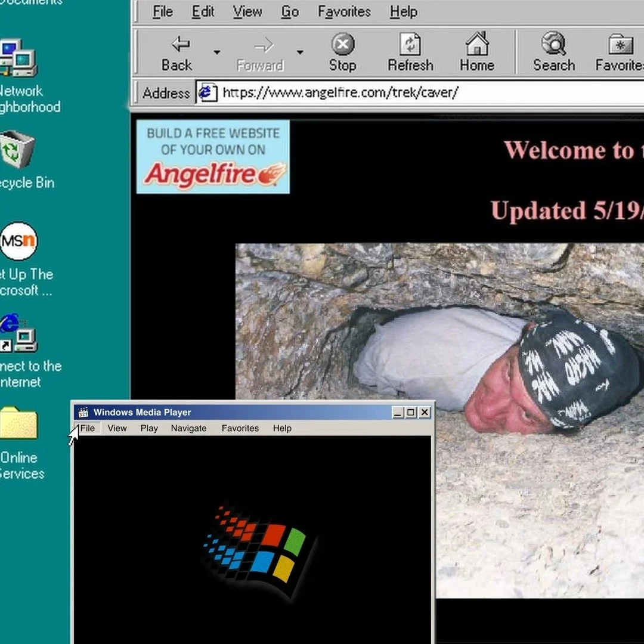The width and height of the screenshot is (644, 644).
Task: Close the Windows Media Player window
Action: (x=425, y=413)
